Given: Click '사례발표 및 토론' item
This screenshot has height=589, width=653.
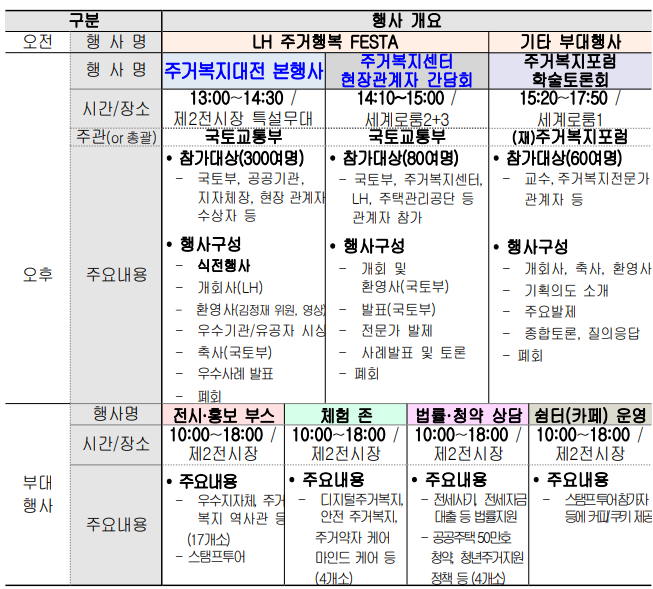Looking at the screenshot, I should (413, 353).
